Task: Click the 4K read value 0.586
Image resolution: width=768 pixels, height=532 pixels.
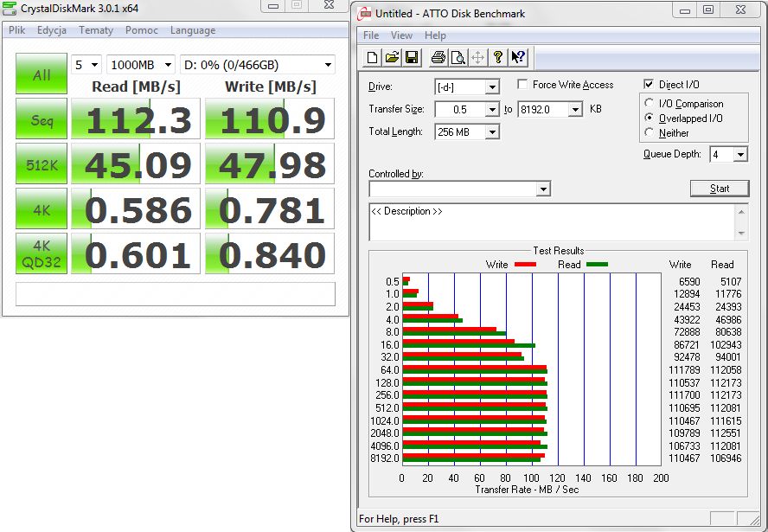Action: 136,208
